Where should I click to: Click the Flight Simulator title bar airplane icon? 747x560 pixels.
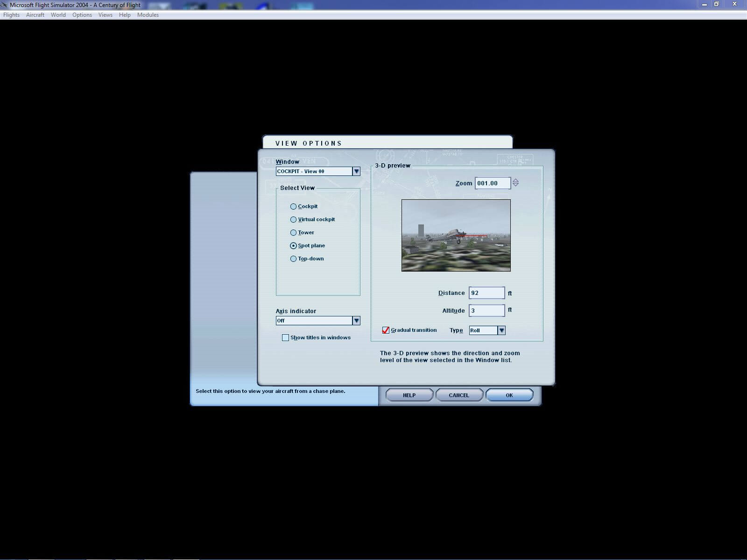point(5,5)
